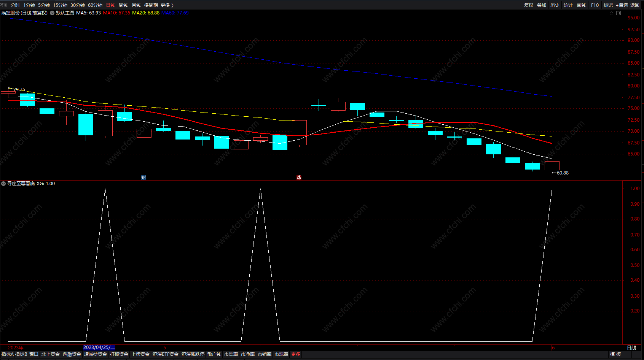Click the 返回 back button

coord(635,5)
